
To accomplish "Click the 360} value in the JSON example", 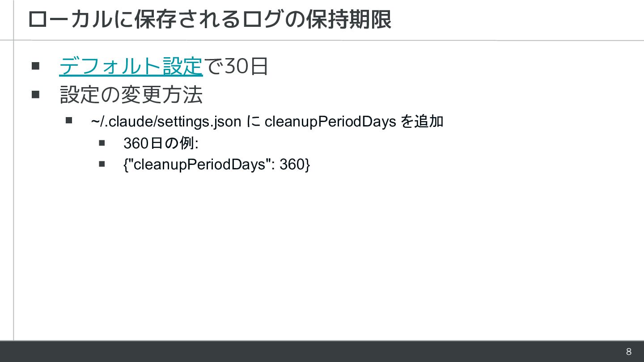I will pyautogui.click(x=295, y=164).
